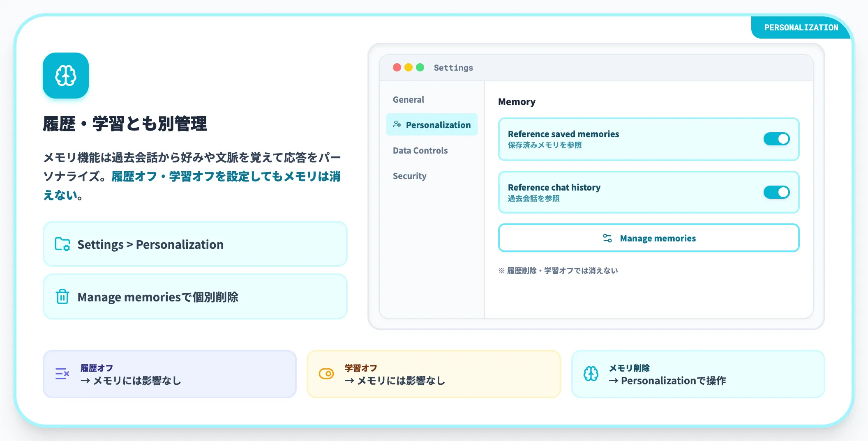This screenshot has width=868, height=441.
Task: Click the Settings > Personalization card
Action: (x=195, y=244)
